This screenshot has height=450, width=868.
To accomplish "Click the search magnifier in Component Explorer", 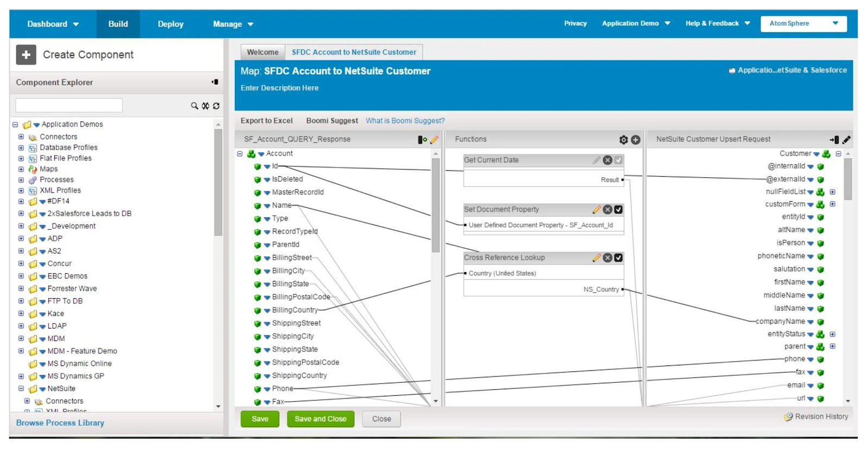I will (x=194, y=106).
